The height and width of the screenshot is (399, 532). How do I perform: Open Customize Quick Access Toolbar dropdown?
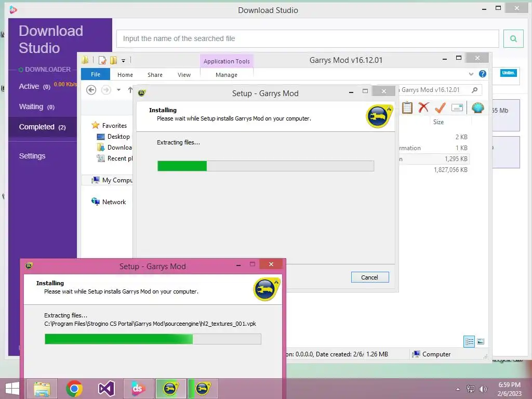coord(123,61)
